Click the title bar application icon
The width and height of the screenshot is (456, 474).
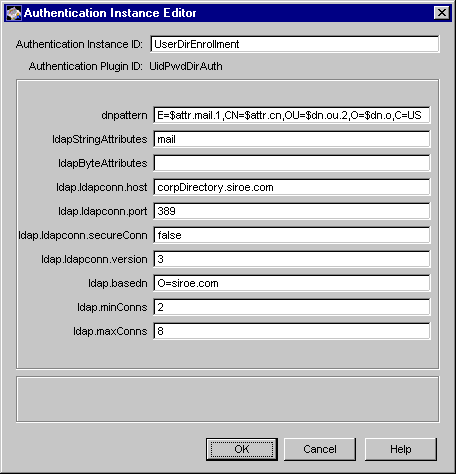pos(14,13)
